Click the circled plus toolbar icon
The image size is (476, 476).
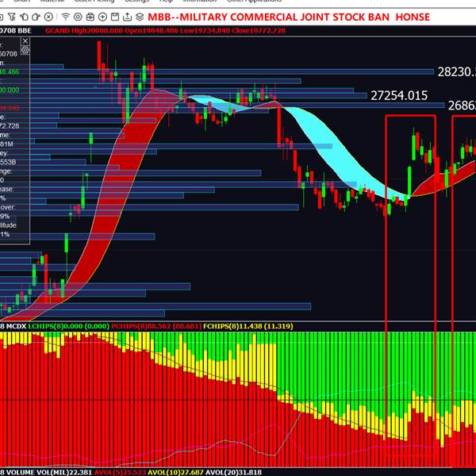coord(102,17)
